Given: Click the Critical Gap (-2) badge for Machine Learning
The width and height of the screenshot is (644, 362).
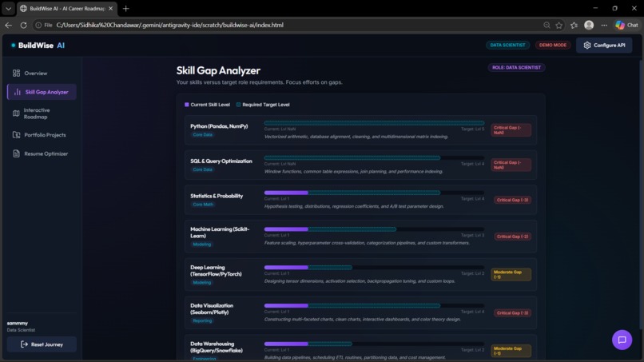Looking at the screenshot, I should pos(513,237).
